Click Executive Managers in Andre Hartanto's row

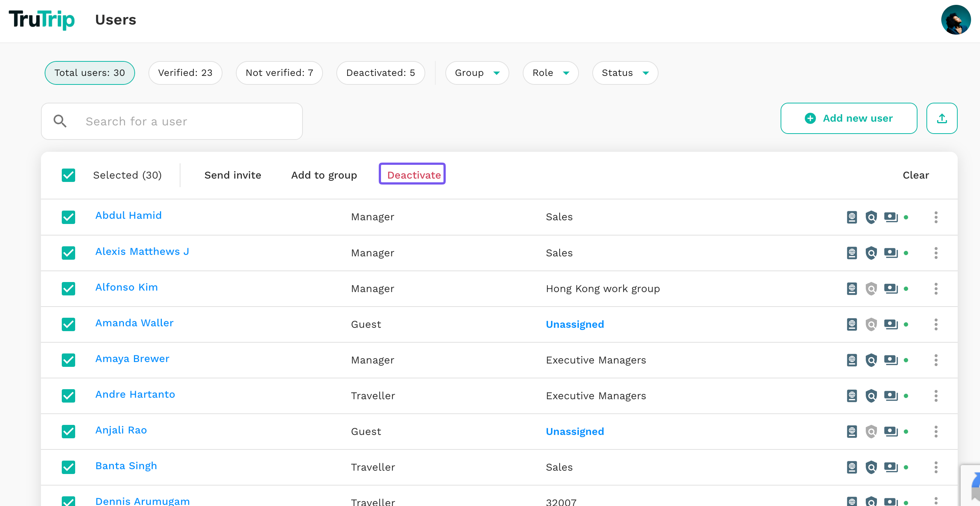(x=596, y=396)
